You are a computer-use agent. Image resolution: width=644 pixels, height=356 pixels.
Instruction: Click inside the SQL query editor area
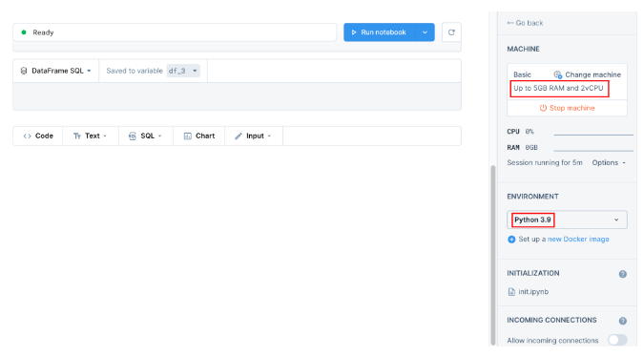tap(237, 96)
